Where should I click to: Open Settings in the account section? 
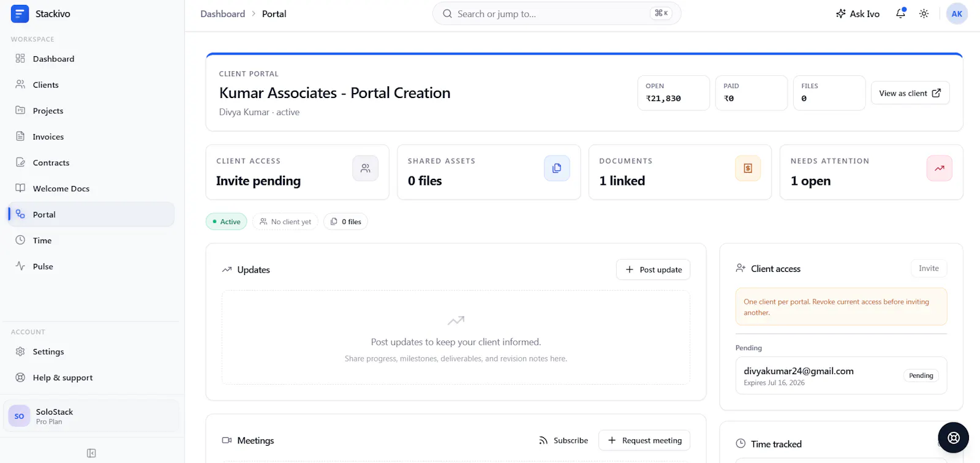pyautogui.click(x=91, y=352)
